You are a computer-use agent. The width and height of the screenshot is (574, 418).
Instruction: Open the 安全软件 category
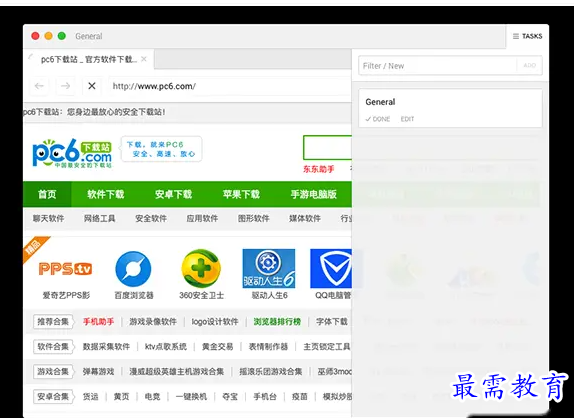(151, 219)
